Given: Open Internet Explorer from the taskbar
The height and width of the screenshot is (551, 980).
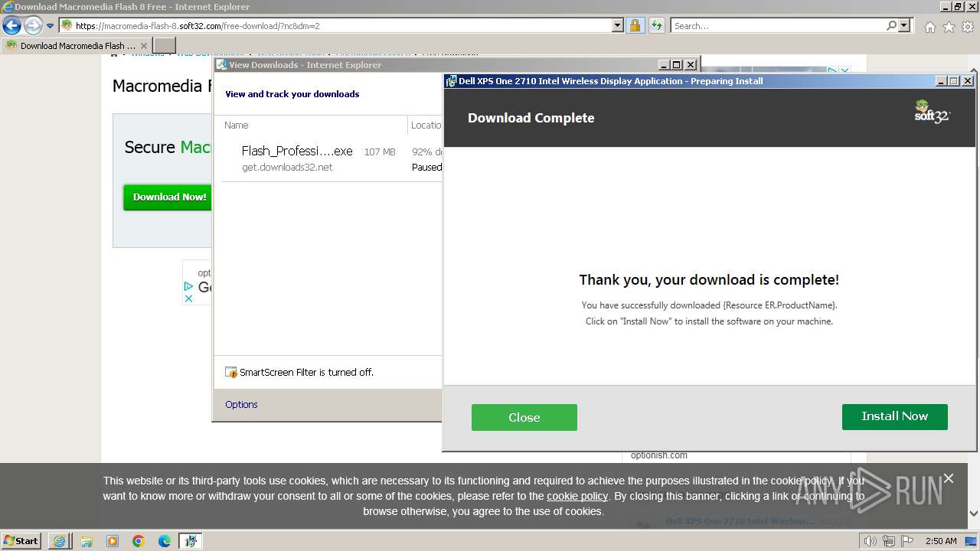Looking at the screenshot, I should point(59,541).
